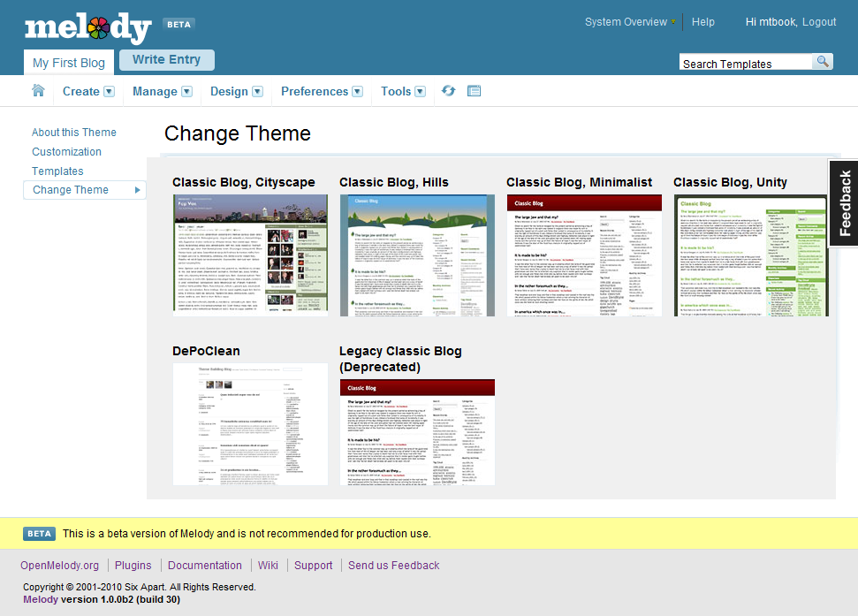Pick the DePoClean theme preview
Image resolution: width=858 pixels, height=616 pixels.
click(x=250, y=423)
